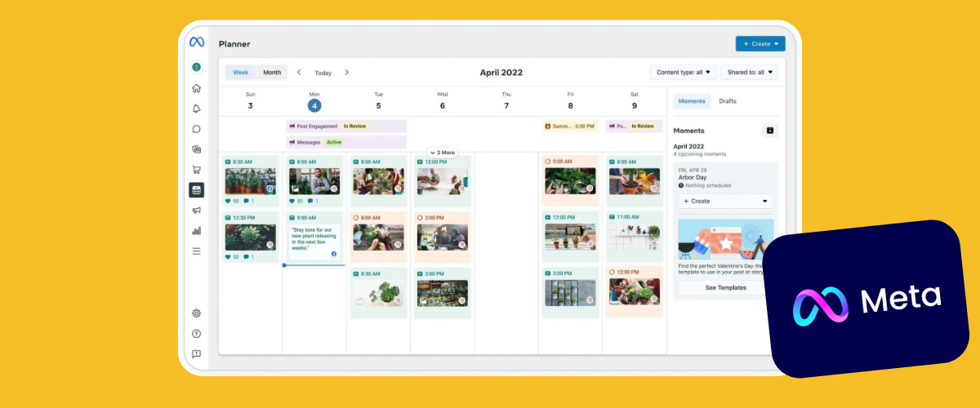Click Facebook icon on Monday 9:00 AM text post
This screenshot has height=408, width=980.
point(334,254)
